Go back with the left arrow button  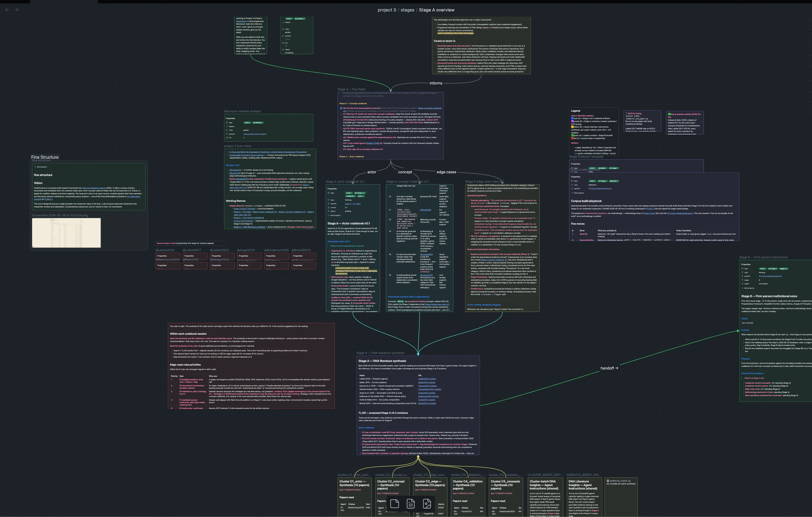(x=7, y=10)
